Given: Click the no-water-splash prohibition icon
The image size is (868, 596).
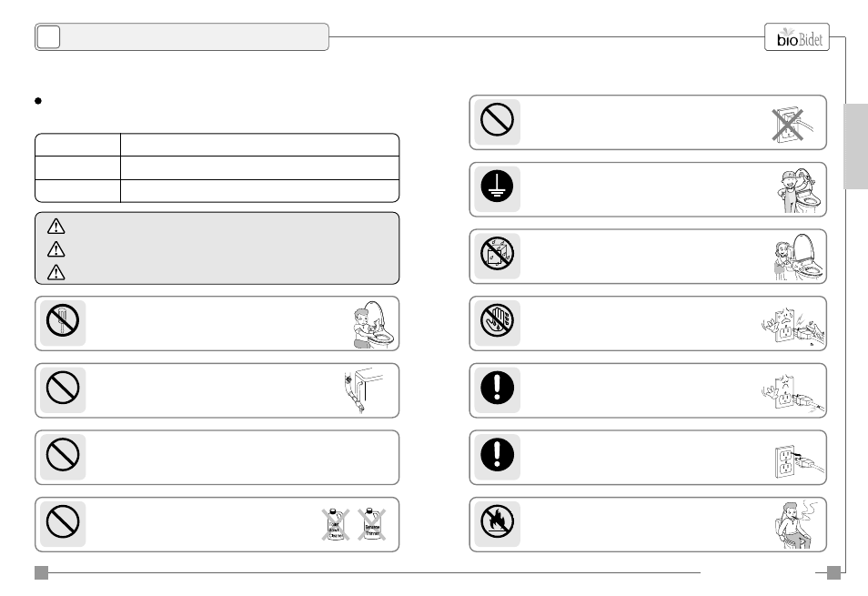Looking at the screenshot, I should 497,254.
